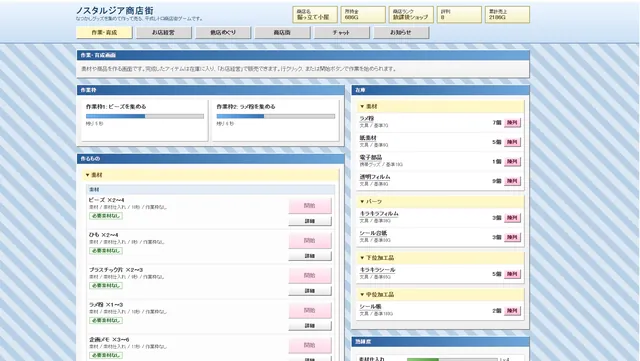Click the 7個 quantity in the ラメ粉 row
This screenshot has height=361, width=640.
coord(497,123)
